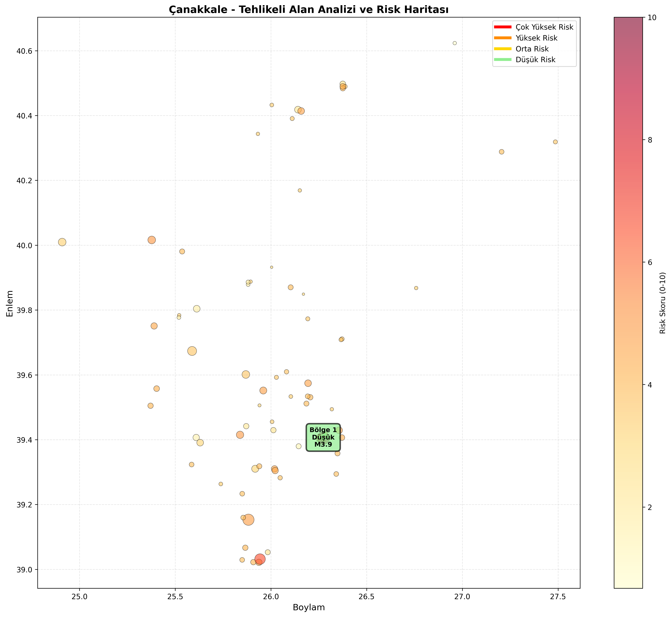Click the northernmost bubble above latitude 40.6

[x=455, y=43]
